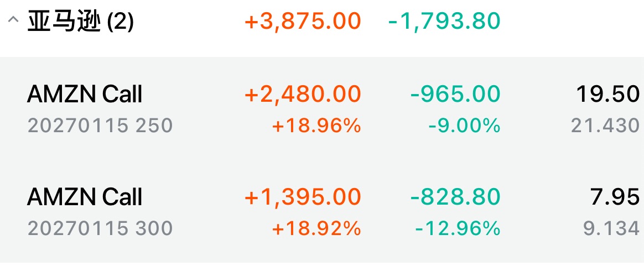
Task: Click the 20270115 250 contract subtitle
Action: (x=100, y=126)
